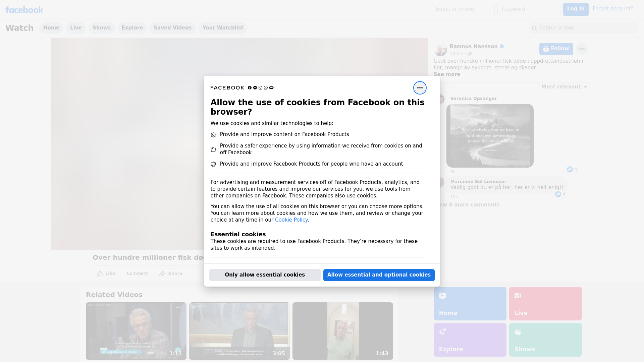Focus the Password field
This screenshot has height=362, width=644.
529,9
